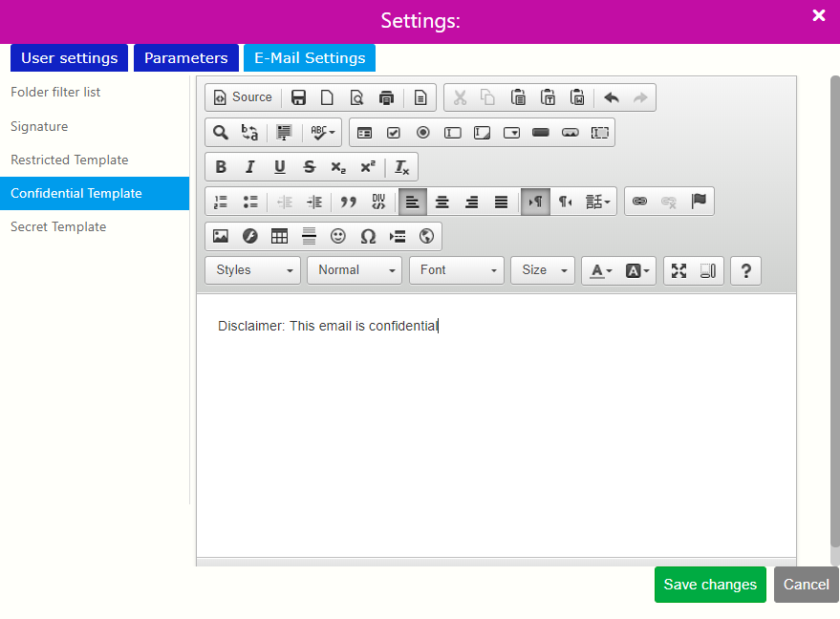Open the Set Language dropdown

point(598,202)
